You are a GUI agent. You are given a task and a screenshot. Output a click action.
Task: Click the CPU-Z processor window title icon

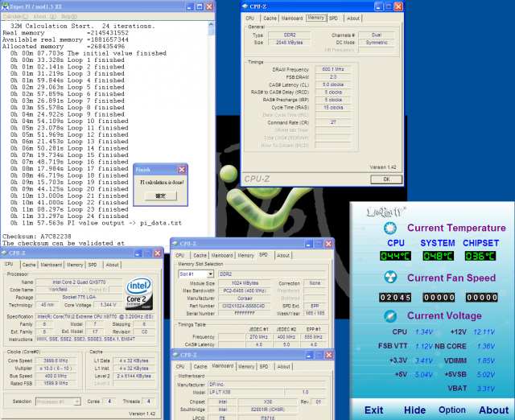click(4, 253)
